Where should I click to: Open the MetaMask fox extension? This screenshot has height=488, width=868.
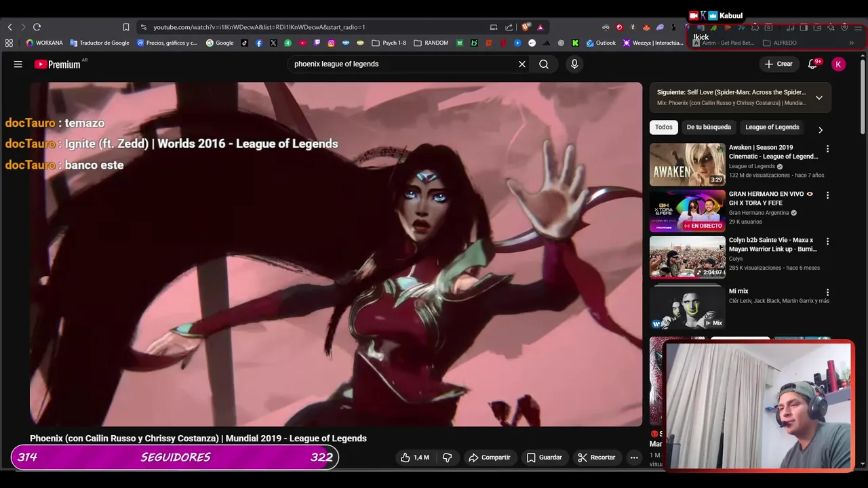(646, 27)
